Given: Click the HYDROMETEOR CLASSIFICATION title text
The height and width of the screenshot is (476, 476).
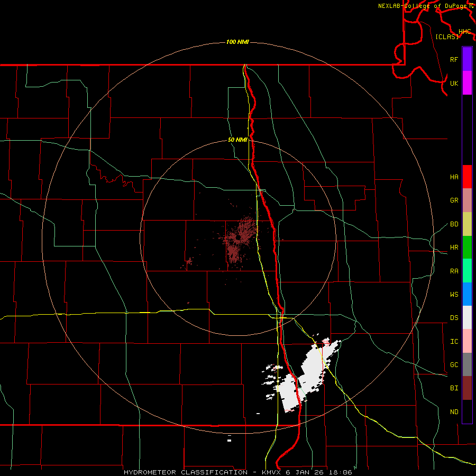Looking at the screenshot, I should click(186, 472).
